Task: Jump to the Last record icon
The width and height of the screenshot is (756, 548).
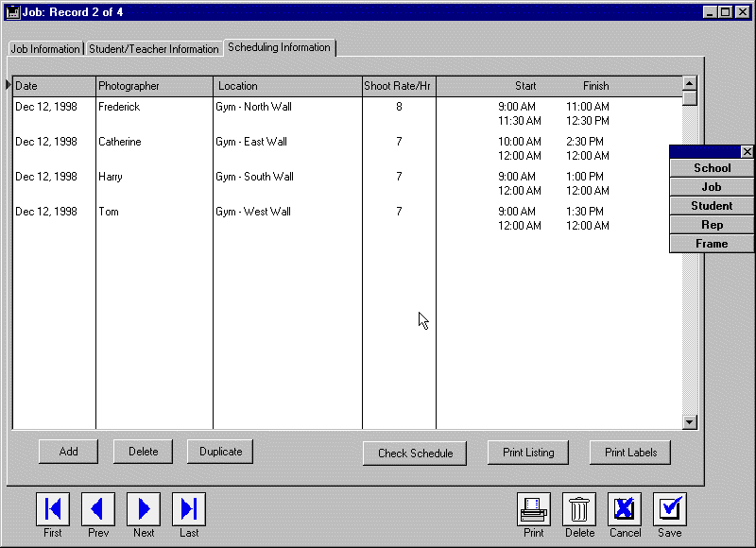Action: (x=188, y=509)
